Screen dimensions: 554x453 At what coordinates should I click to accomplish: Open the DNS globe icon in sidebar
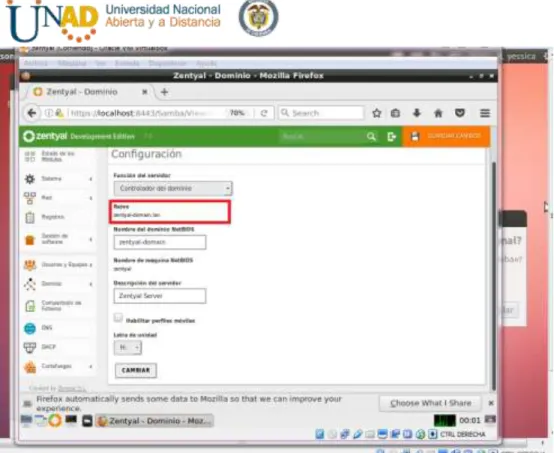pos(30,328)
